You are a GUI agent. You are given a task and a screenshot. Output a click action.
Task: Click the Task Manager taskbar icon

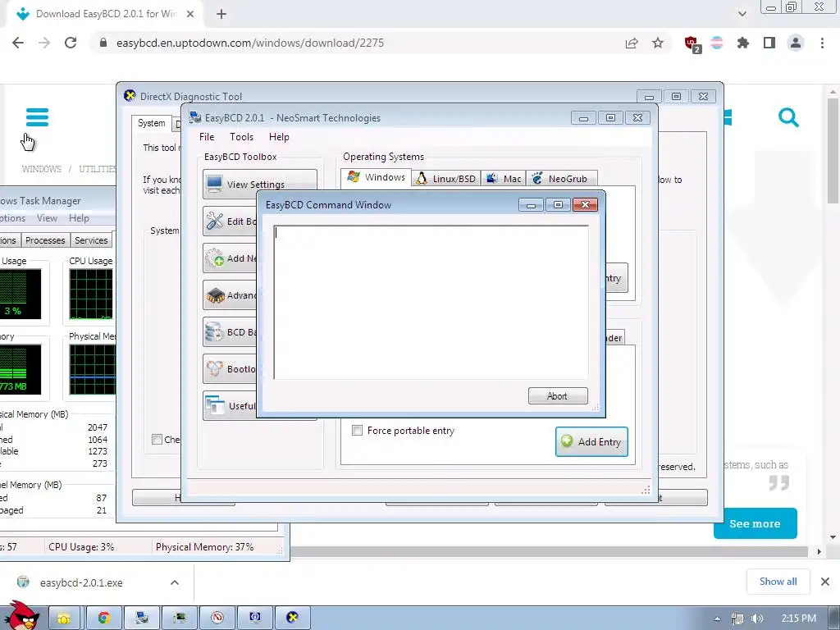[180, 618]
